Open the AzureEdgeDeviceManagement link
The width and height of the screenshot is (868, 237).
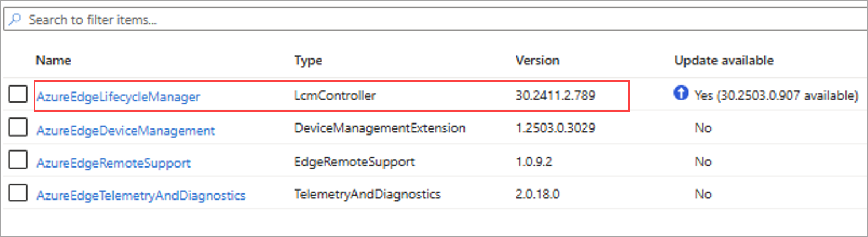(x=126, y=131)
